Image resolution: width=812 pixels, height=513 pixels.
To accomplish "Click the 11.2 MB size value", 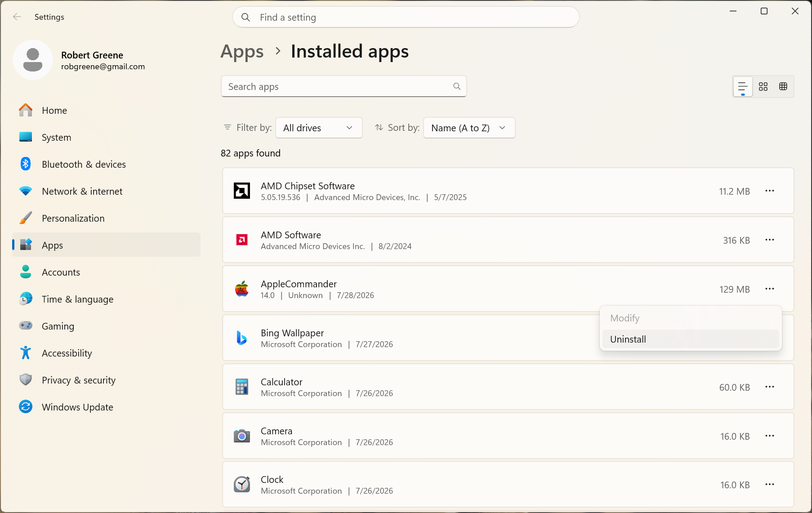I will 734,191.
